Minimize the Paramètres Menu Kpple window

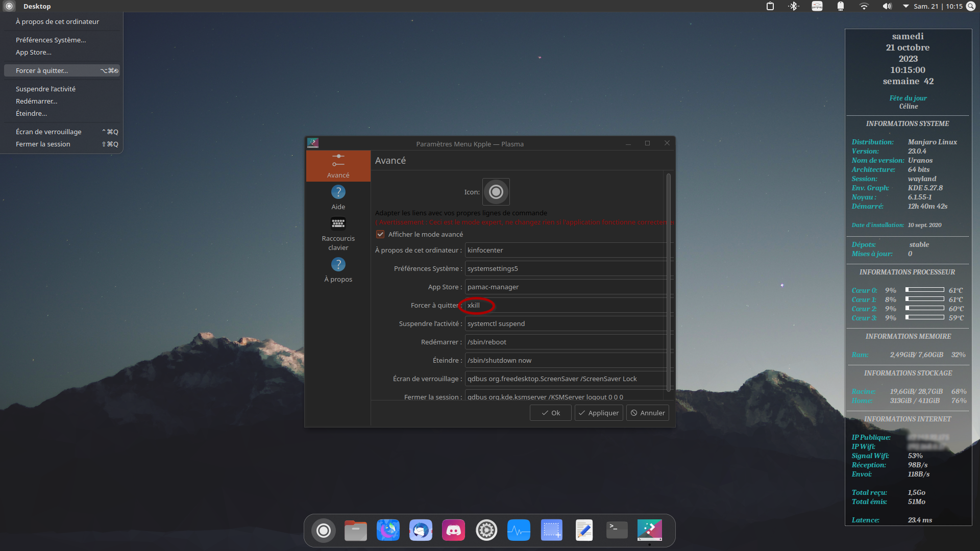(x=628, y=143)
